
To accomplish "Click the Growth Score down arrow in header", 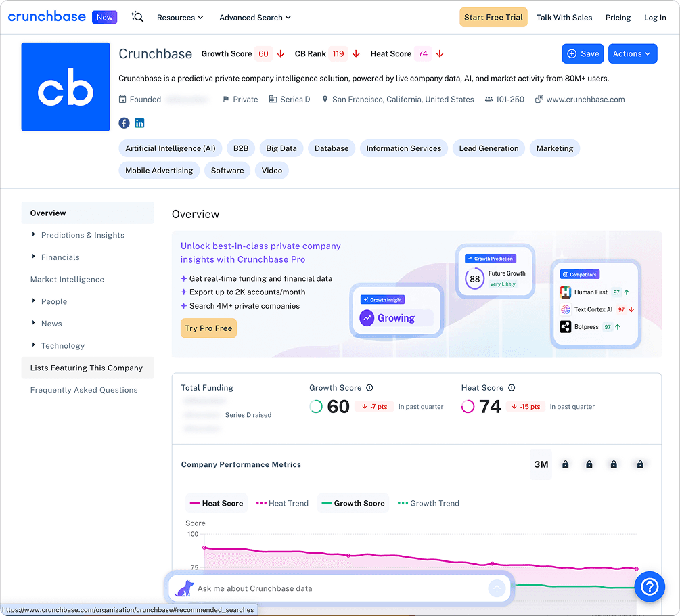I will coord(281,53).
